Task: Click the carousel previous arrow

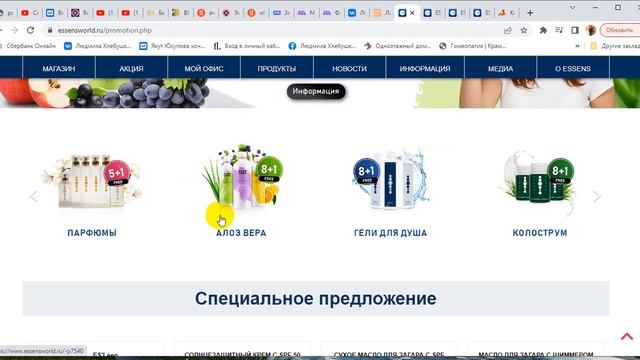Action: coord(34,196)
